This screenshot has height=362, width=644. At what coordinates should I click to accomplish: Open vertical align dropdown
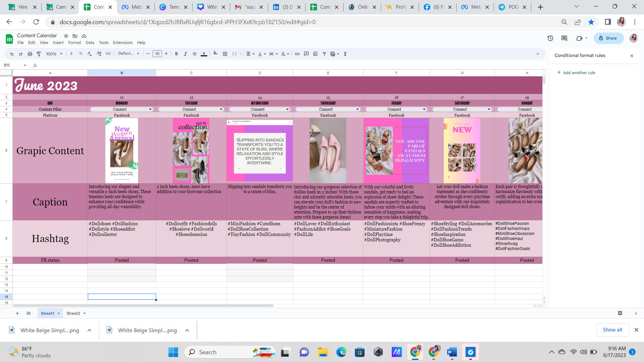tap(262, 54)
